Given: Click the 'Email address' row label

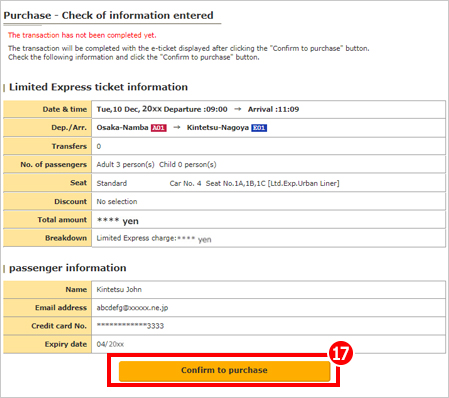Looking at the screenshot, I should pyautogui.click(x=61, y=308).
